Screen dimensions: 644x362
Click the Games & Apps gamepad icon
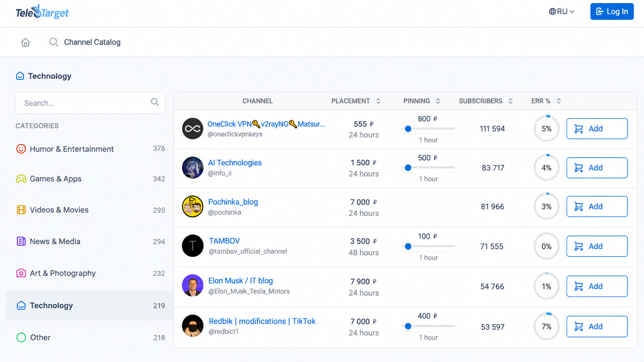[21, 179]
